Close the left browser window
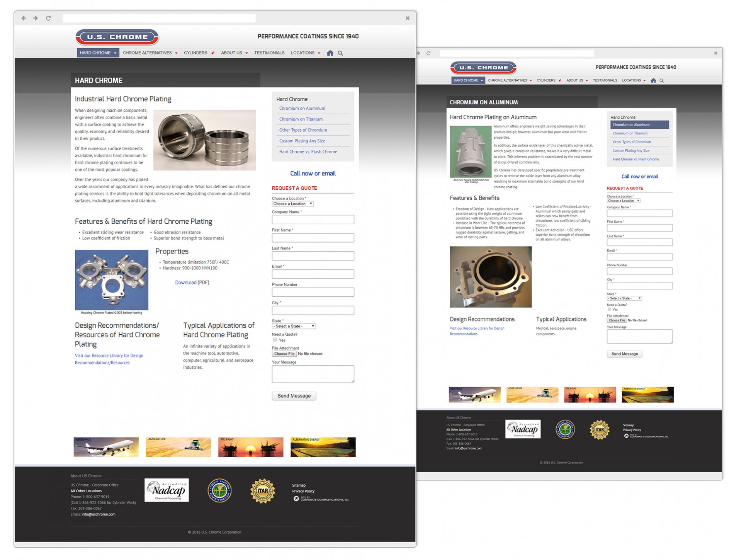The width and height of the screenshot is (734, 560). (x=408, y=18)
